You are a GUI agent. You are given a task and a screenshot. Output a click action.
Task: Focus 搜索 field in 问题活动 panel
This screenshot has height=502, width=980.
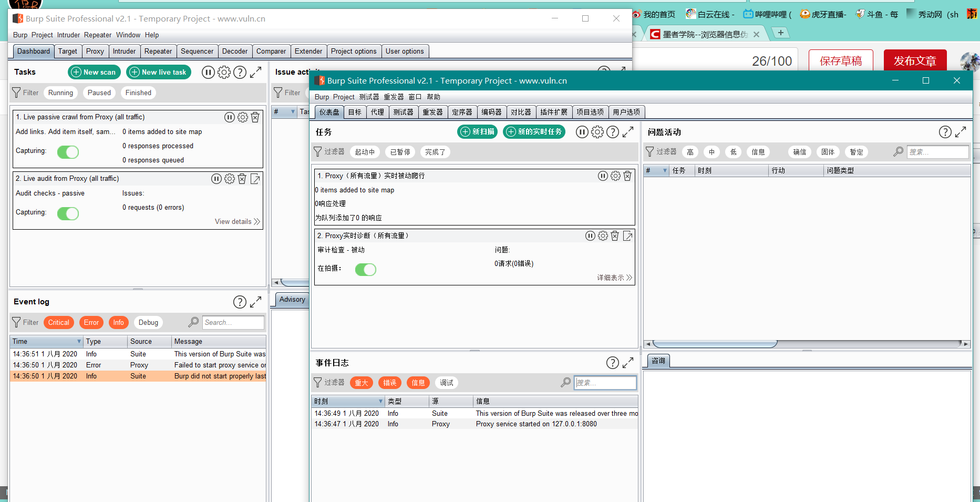click(938, 152)
